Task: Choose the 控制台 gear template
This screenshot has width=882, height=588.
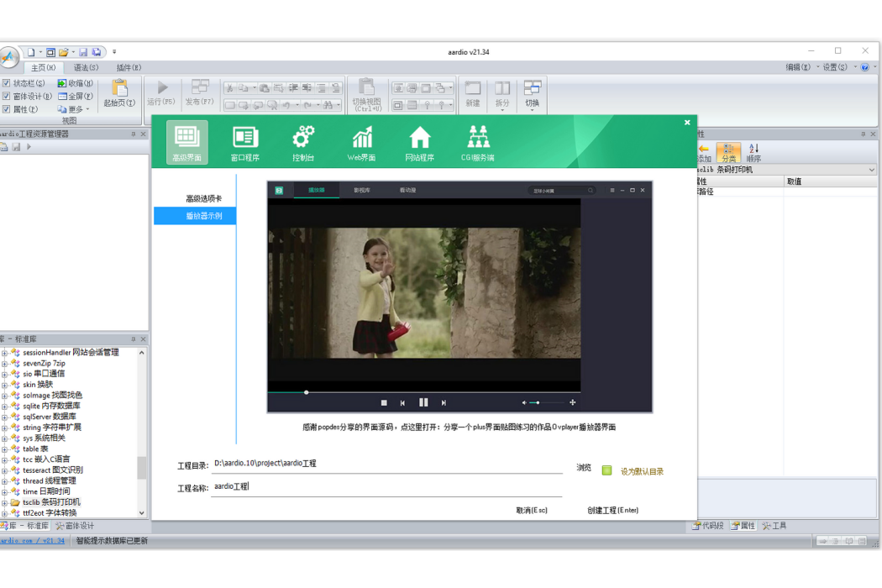Action: (x=303, y=142)
